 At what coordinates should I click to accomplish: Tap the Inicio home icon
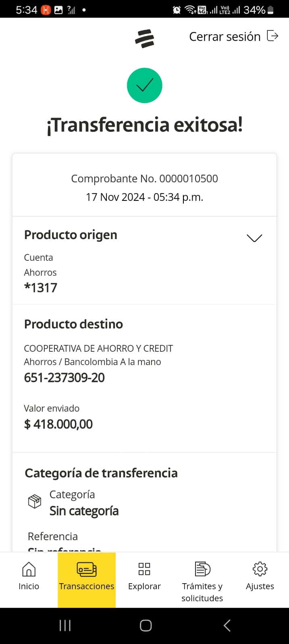pyautogui.click(x=29, y=569)
